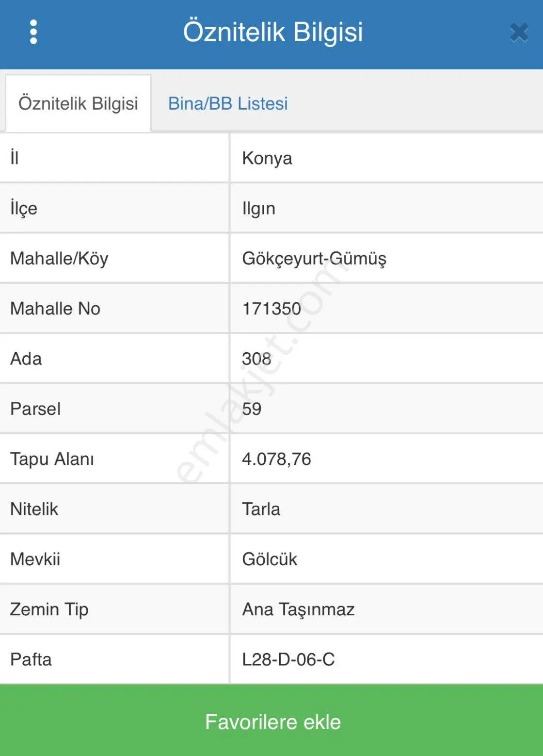Image resolution: width=543 pixels, height=756 pixels.
Task: Switch to the Bina/BB Listesi tab
Action: pos(228,103)
